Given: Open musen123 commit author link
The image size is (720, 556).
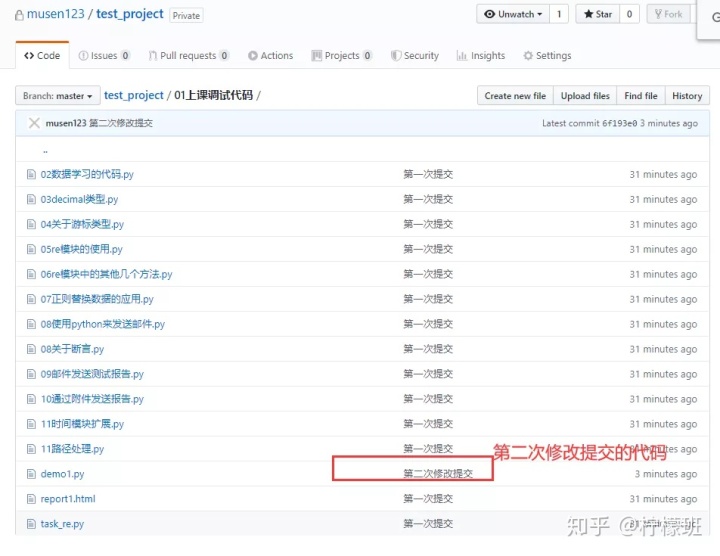Looking at the screenshot, I should coord(66,123).
